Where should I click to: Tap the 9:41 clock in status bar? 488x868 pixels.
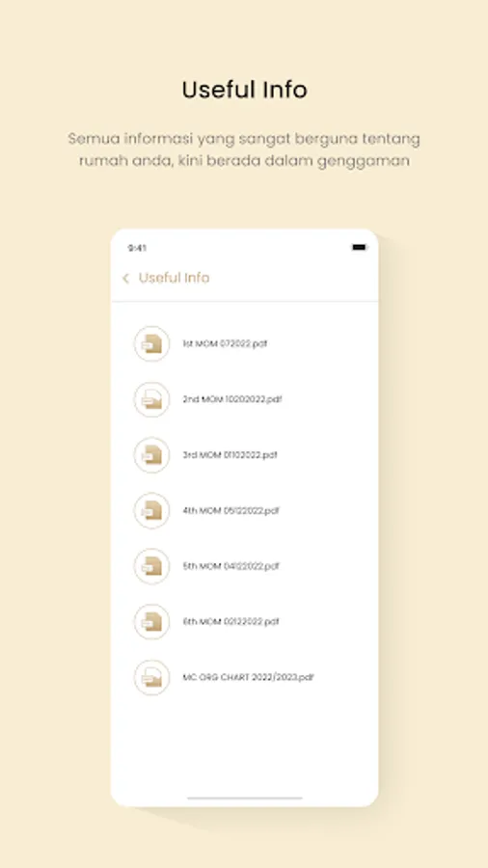click(137, 248)
